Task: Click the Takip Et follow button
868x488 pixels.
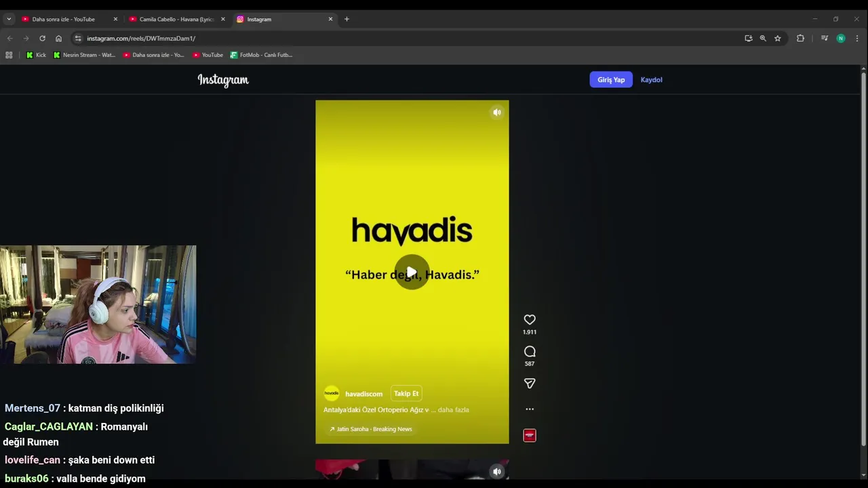Action: pyautogui.click(x=406, y=393)
